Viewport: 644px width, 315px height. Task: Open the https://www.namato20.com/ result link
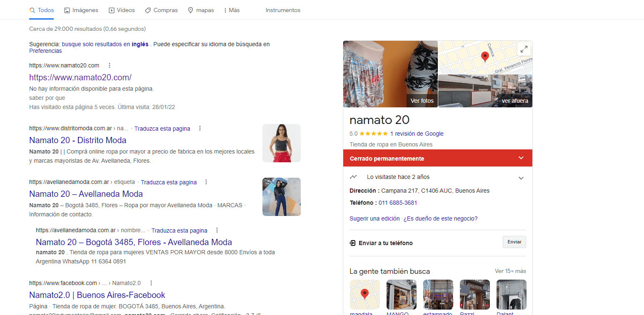click(x=80, y=77)
